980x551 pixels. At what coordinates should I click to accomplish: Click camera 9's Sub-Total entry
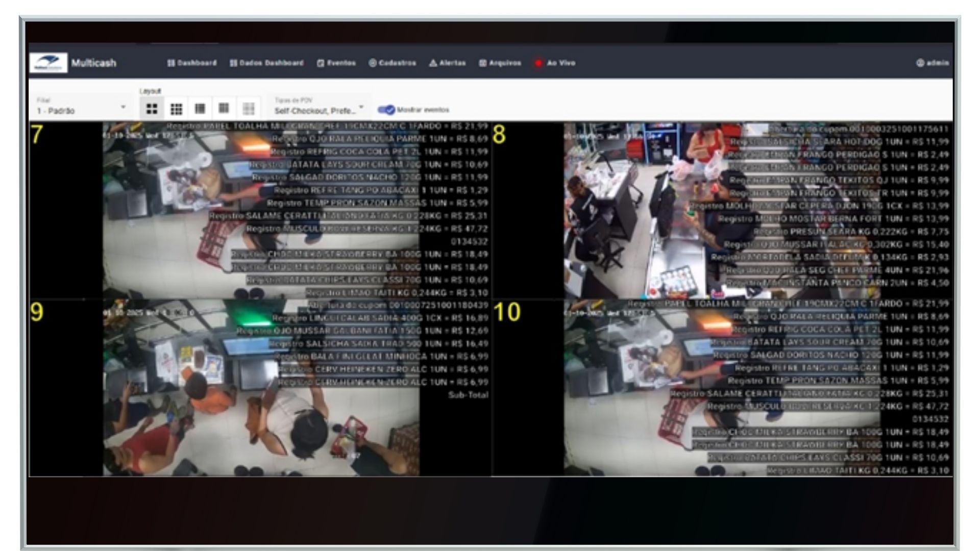468,395
